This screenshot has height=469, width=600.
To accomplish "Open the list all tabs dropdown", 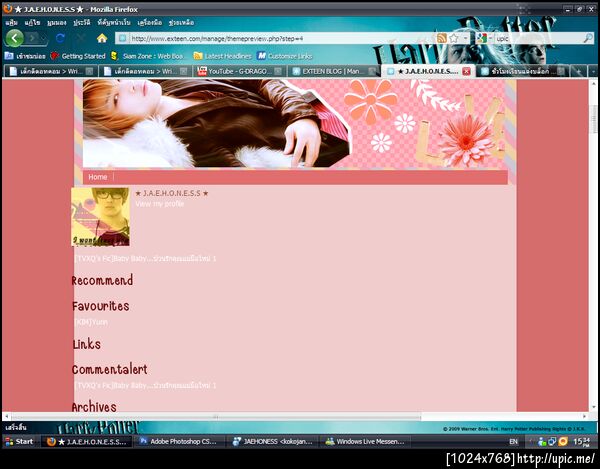I will tap(592, 71).
